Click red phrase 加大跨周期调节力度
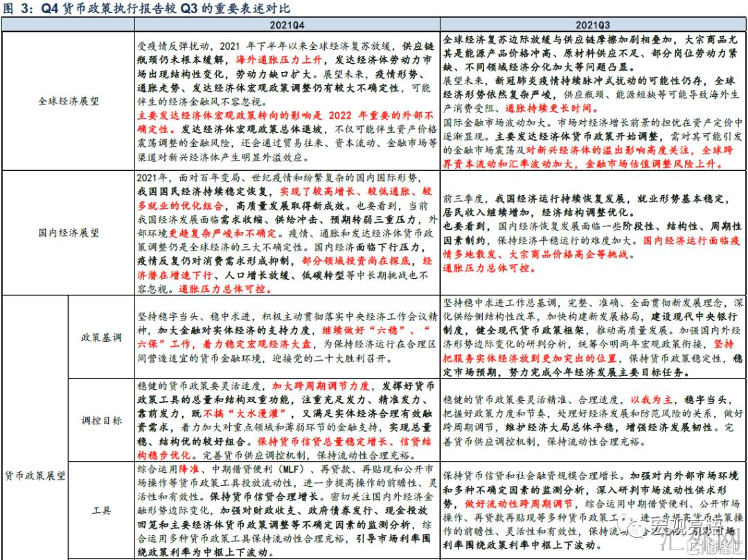 pyautogui.click(x=314, y=386)
